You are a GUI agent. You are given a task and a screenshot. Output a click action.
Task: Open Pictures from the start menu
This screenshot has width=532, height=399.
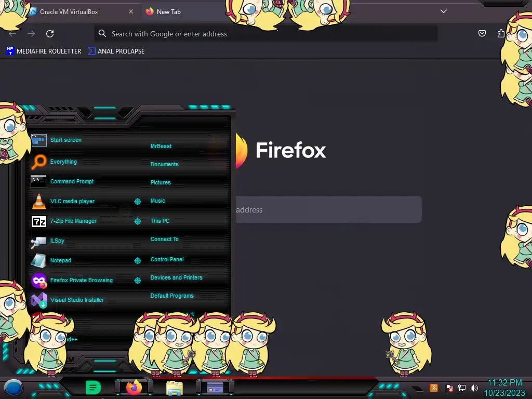coord(161,182)
